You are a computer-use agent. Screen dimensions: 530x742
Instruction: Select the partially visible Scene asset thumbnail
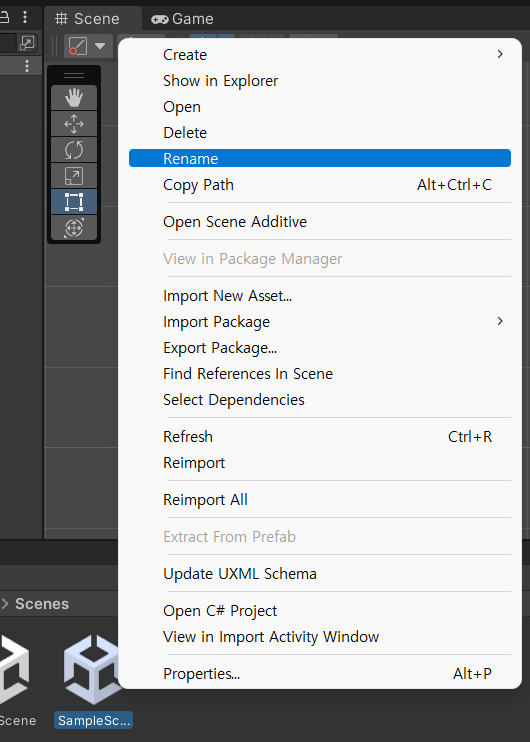coord(14,669)
